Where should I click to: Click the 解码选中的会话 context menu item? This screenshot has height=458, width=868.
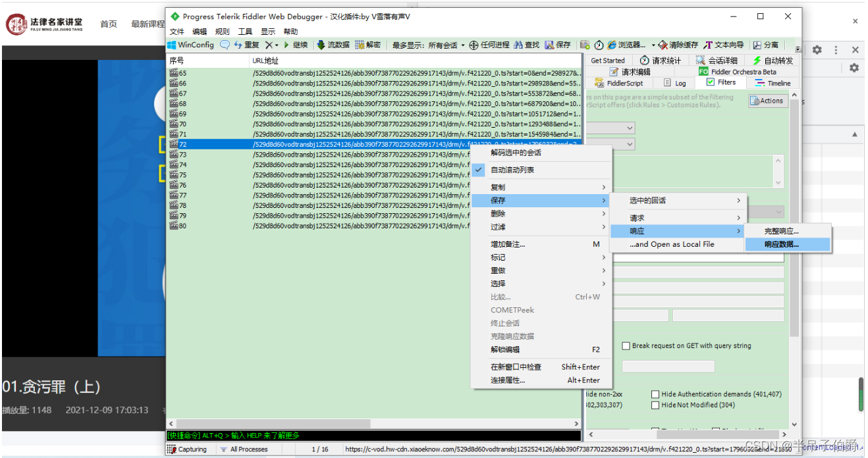click(x=542, y=152)
